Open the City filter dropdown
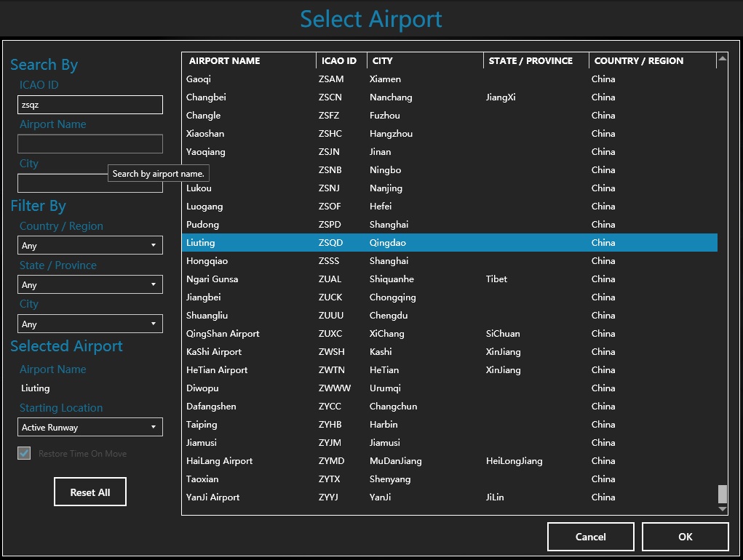This screenshot has height=560, width=743. click(90, 324)
